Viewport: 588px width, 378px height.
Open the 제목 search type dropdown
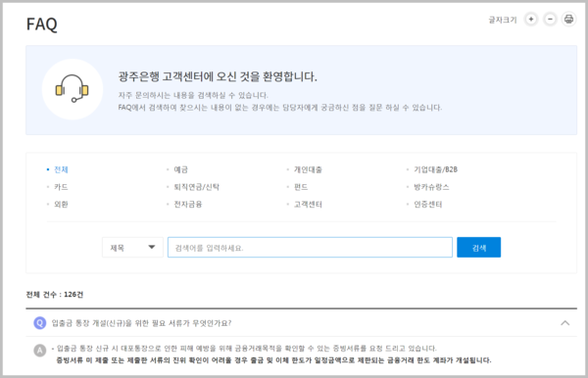click(132, 247)
